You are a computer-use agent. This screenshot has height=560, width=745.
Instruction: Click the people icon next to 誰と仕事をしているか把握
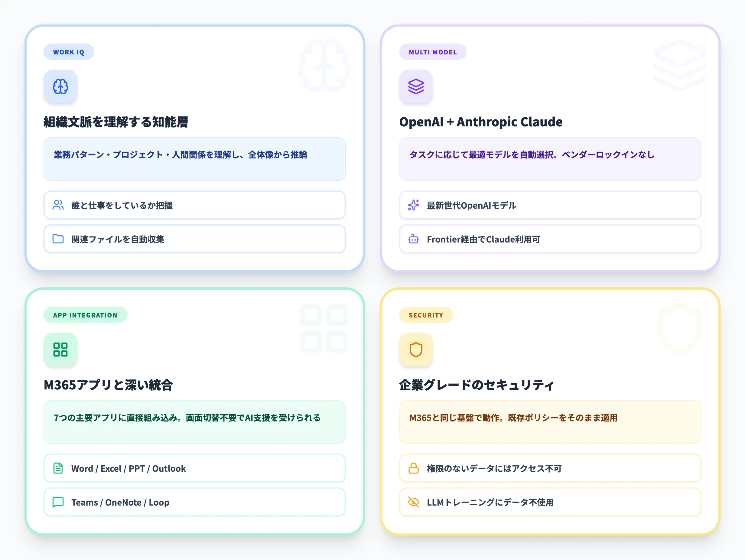click(58, 205)
